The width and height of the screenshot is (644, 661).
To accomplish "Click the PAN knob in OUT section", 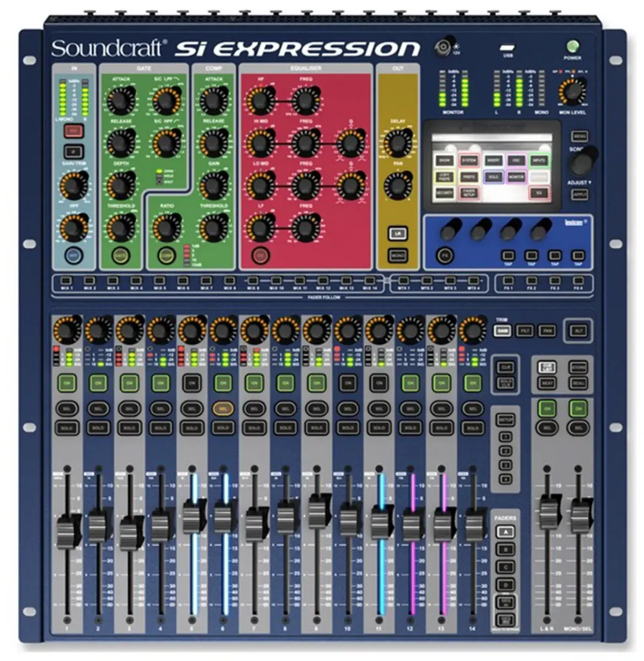I will point(397,186).
